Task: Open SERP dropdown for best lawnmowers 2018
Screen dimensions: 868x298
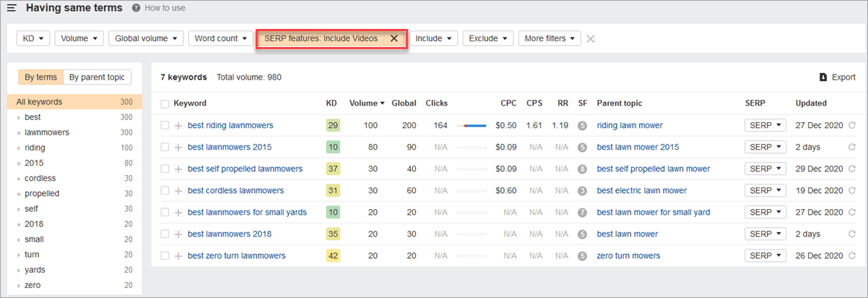Action: (765, 234)
